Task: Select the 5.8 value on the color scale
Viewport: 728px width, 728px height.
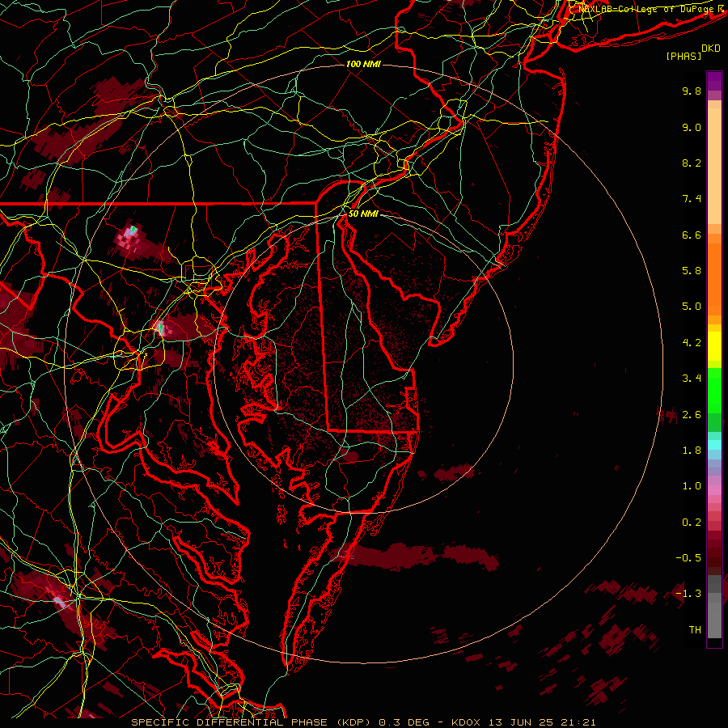Action: [692, 271]
